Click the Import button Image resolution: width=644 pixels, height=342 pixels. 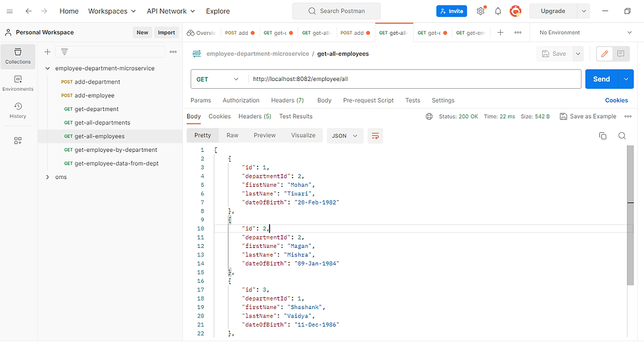pyautogui.click(x=166, y=32)
